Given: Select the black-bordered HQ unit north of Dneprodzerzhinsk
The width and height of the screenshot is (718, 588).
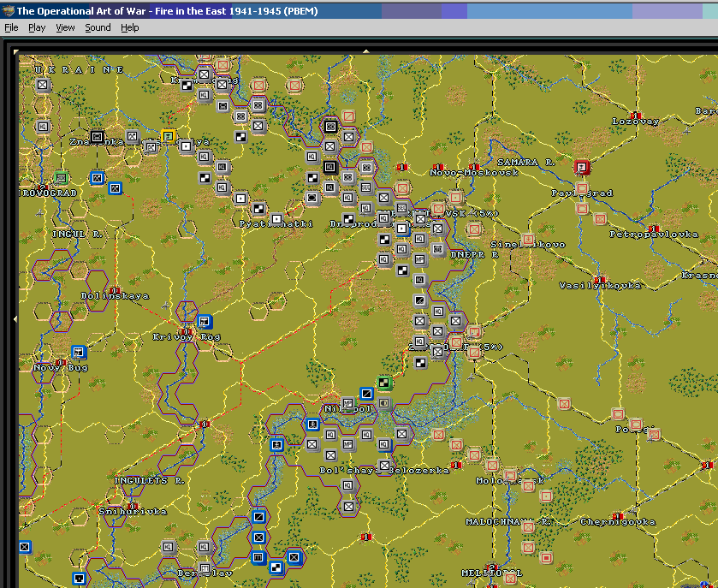Looking at the screenshot, I should (330, 167).
